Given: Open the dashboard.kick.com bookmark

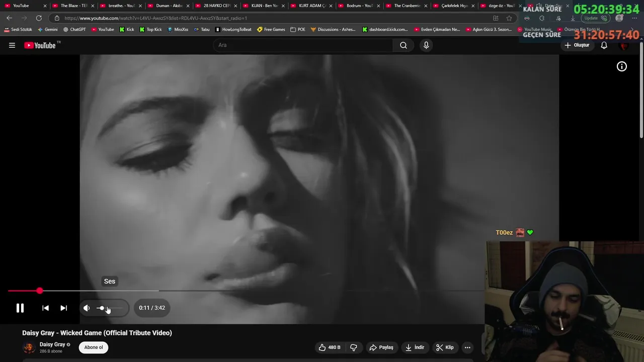Looking at the screenshot, I should tap(385, 30).
